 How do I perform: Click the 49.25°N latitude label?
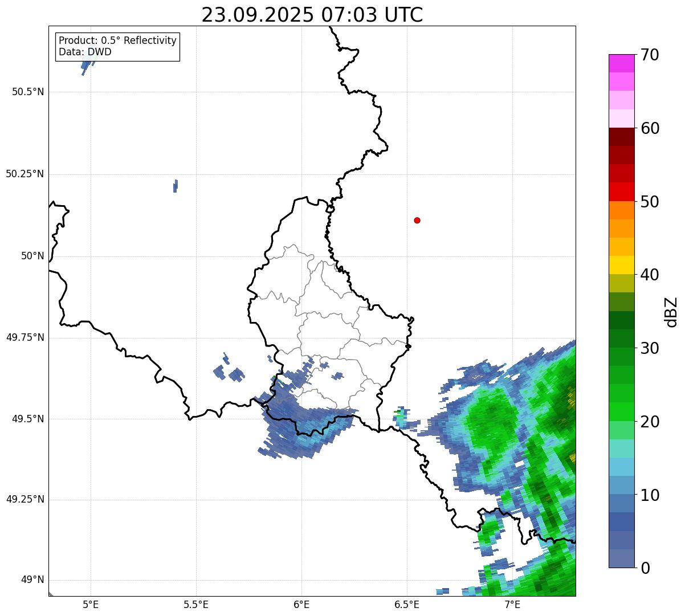pos(25,500)
